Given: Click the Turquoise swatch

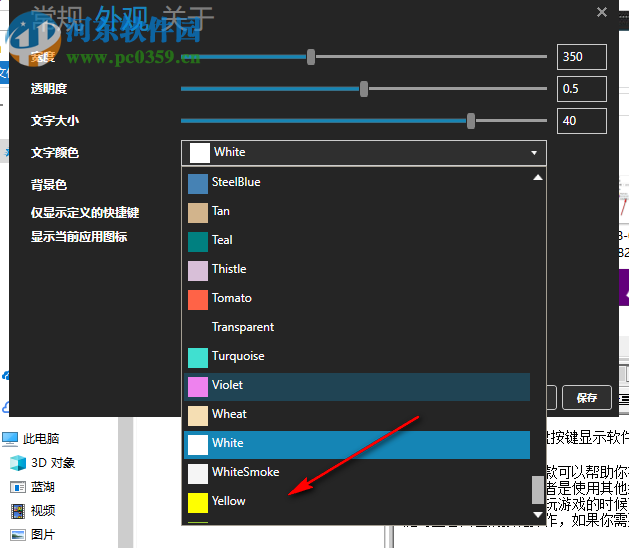Looking at the screenshot, I should tap(198, 358).
